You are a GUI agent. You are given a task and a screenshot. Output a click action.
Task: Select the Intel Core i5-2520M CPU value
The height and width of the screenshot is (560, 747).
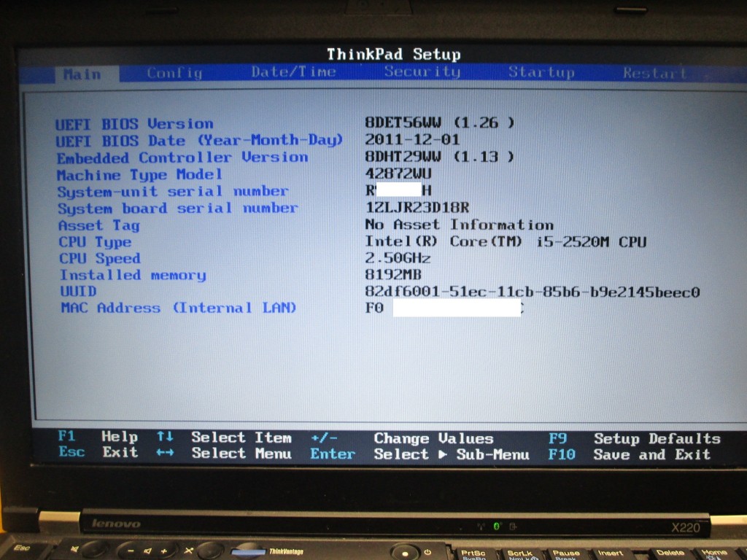(506, 241)
